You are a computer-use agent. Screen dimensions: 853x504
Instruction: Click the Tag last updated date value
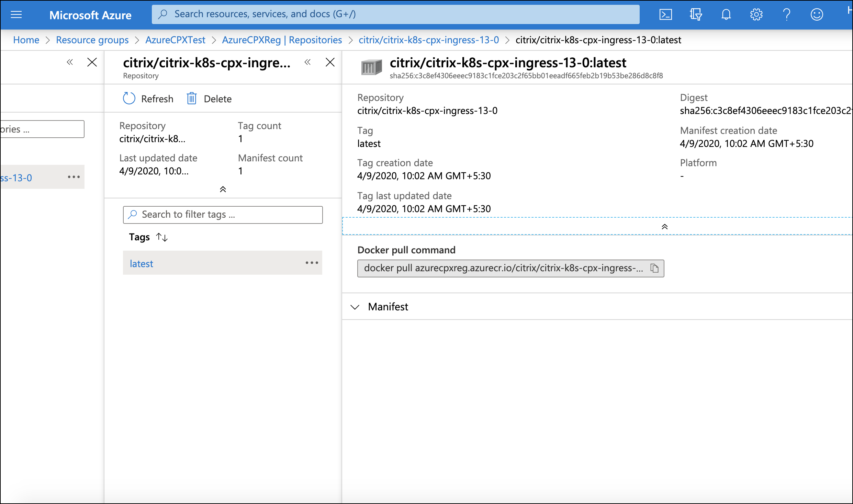tap(424, 209)
